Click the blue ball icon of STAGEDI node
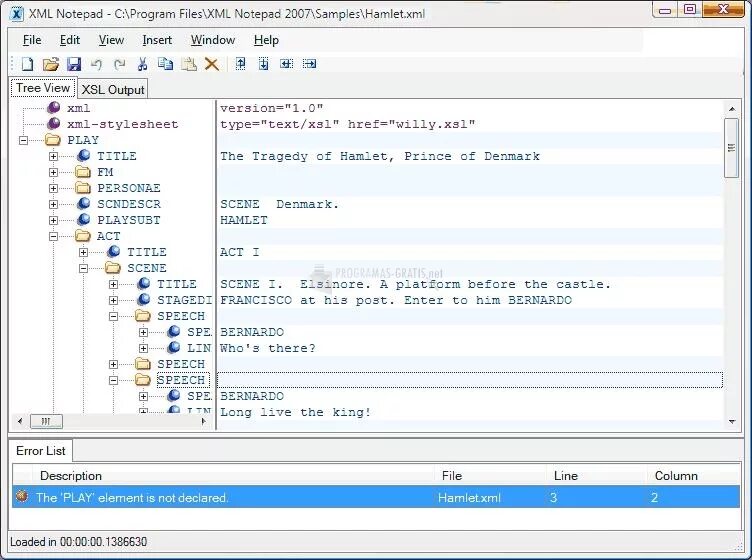The image size is (752, 560). [x=143, y=299]
